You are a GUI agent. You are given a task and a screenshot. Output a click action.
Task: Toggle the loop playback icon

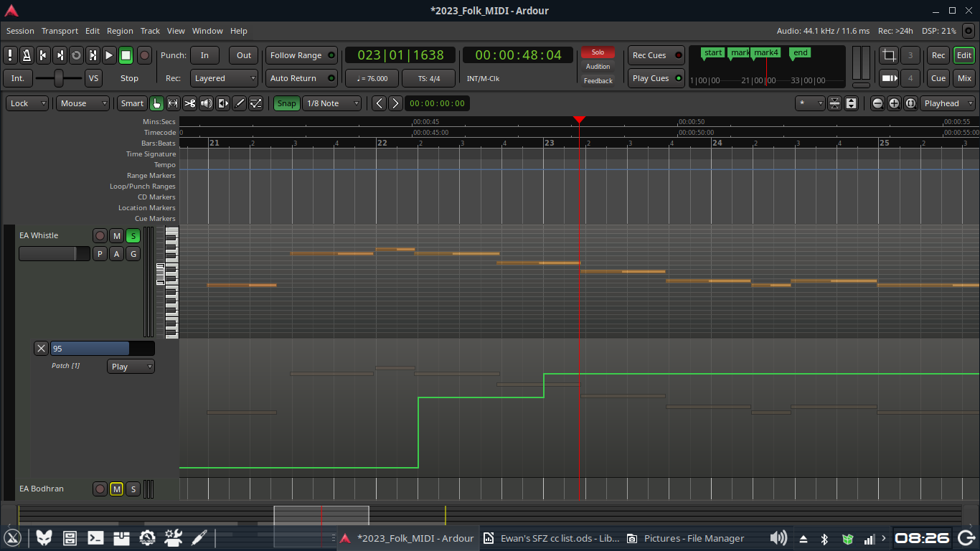point(76,55)
